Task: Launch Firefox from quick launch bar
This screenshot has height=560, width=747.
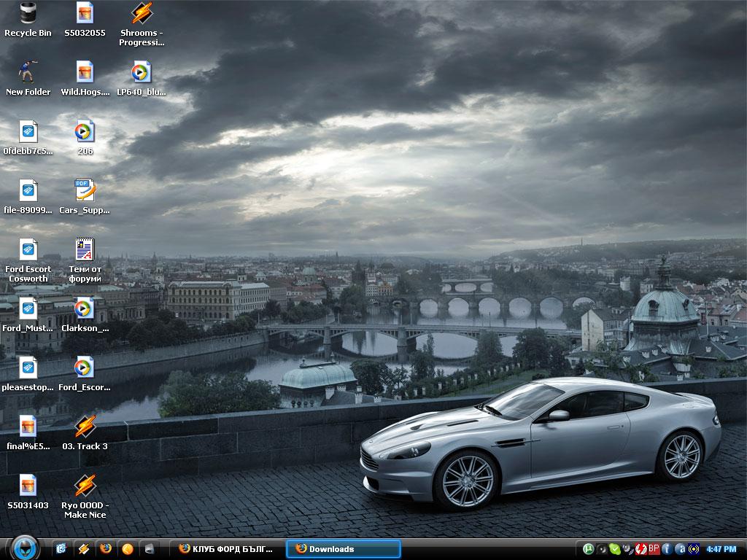Action: pyautogui.click(x=106, y=548)
